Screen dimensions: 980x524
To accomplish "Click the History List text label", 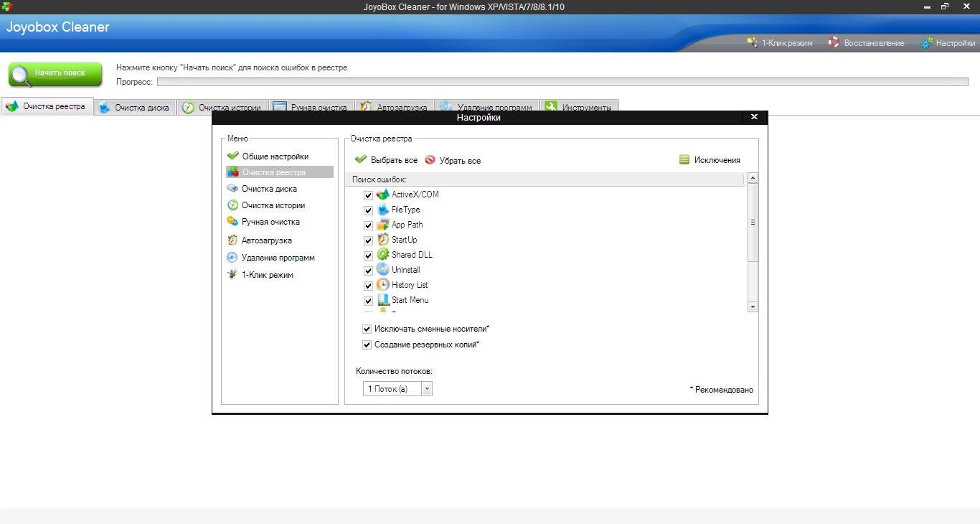I will pyautogui.click(x=410, y=285).
